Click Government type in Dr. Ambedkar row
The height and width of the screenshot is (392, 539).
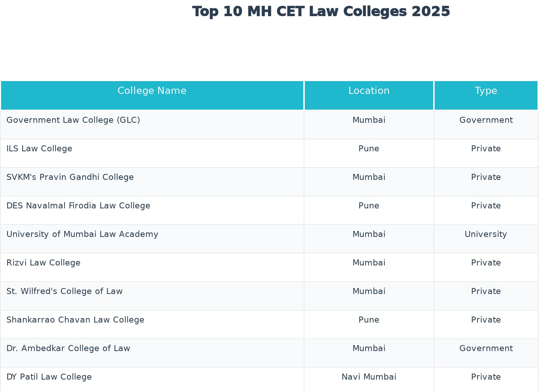pos(486,348)
